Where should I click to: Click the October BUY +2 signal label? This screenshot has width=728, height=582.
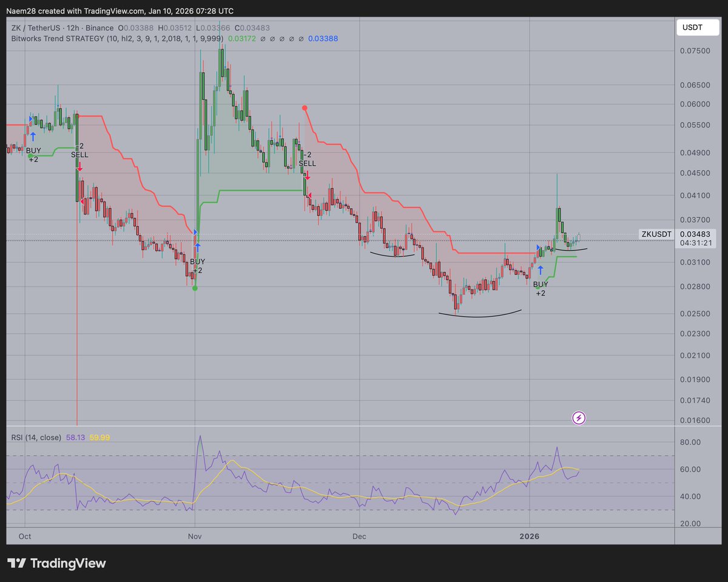[34, 155]
